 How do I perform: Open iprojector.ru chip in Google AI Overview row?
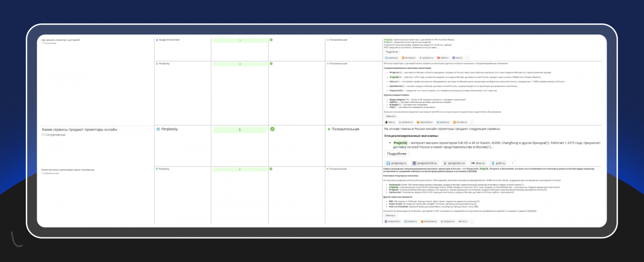[426, 58]
